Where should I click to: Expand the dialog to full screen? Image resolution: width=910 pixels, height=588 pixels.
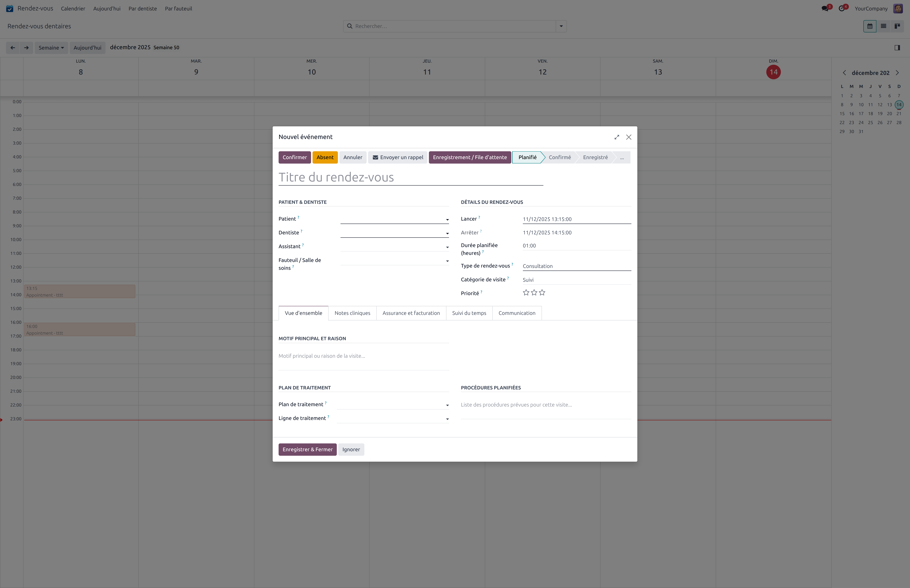[617, 137]
